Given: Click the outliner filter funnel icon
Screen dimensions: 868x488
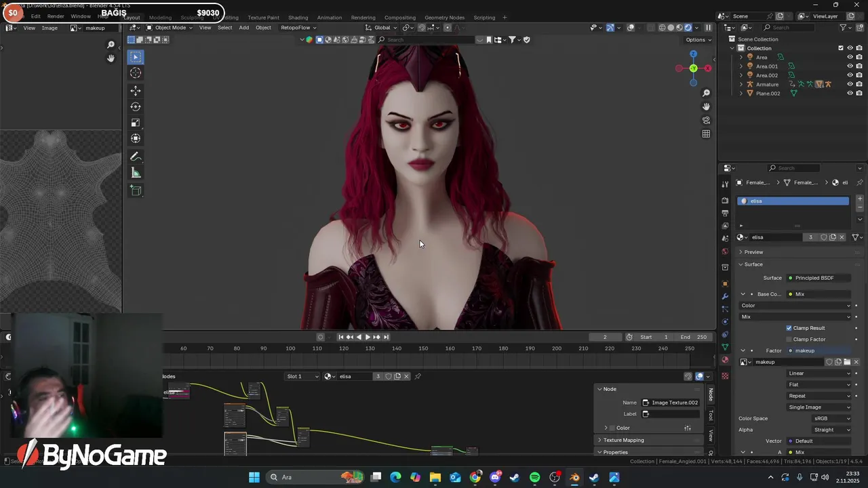Looking at the screenshot, I should pos(844,27).
